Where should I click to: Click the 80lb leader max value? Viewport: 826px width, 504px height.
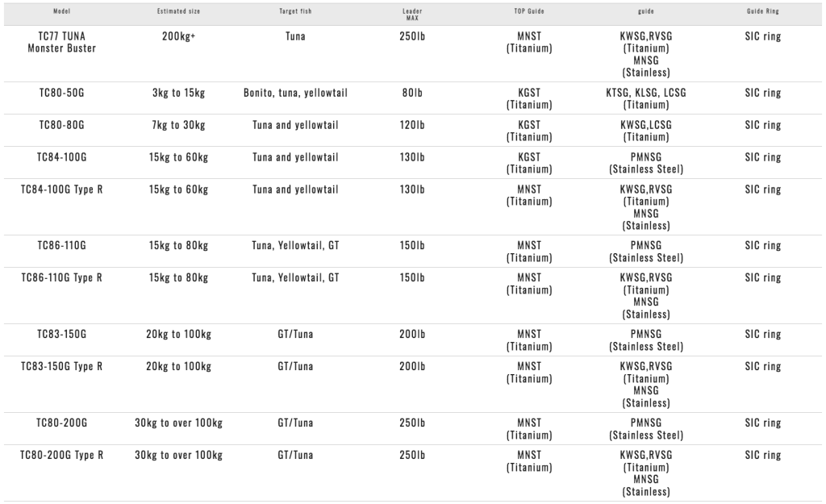click(x=412, y=94)
